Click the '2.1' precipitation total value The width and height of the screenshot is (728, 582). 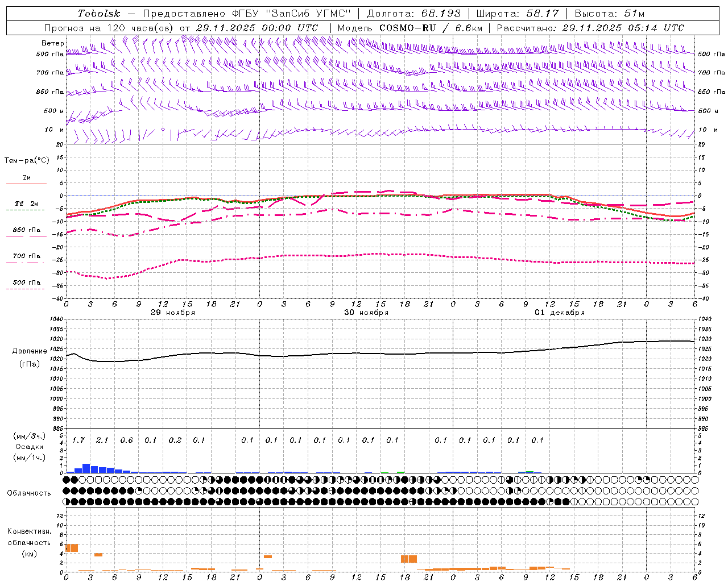[x=102, y=440]
